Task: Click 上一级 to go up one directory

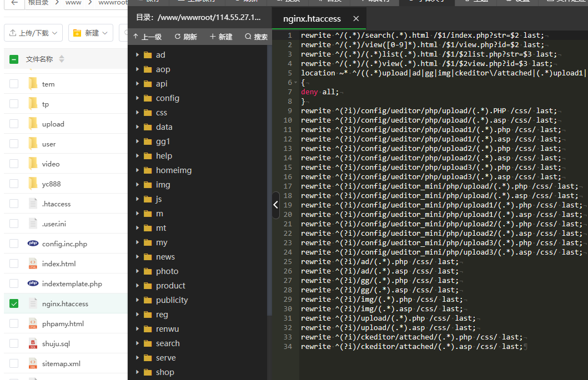Action: [x=147, y=37]
